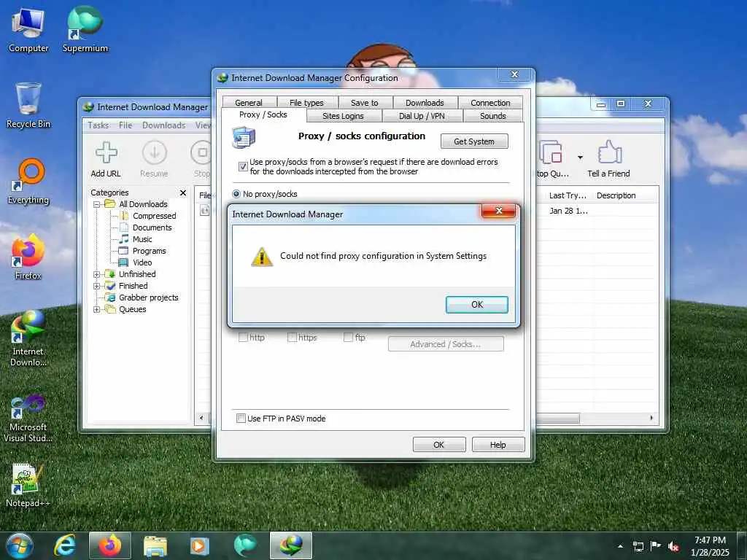Click OK in the proxy warning dialog
Screen dimensions: 747x560
click(476, 305)
